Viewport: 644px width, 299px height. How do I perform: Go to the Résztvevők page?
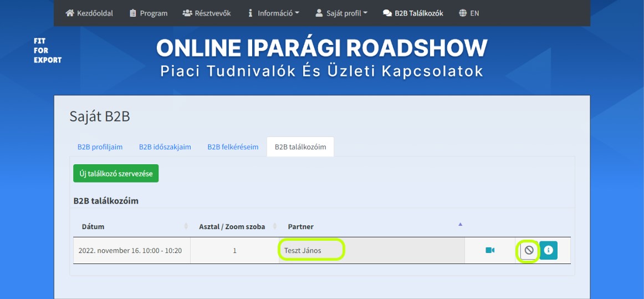click(x=207, y=13)
